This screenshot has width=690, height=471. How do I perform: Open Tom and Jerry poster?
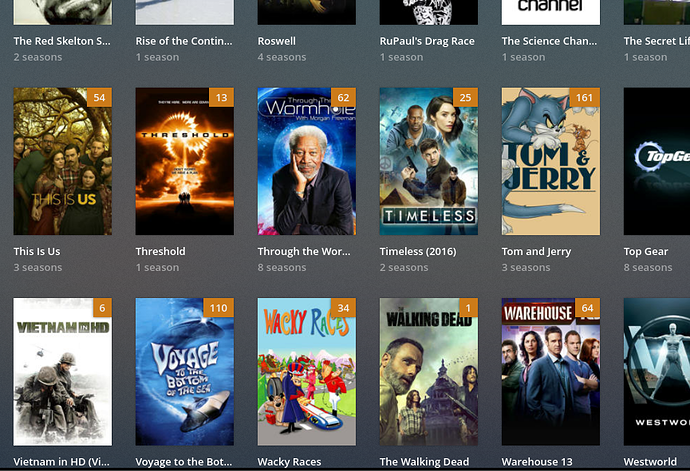[x=551, y=161]
